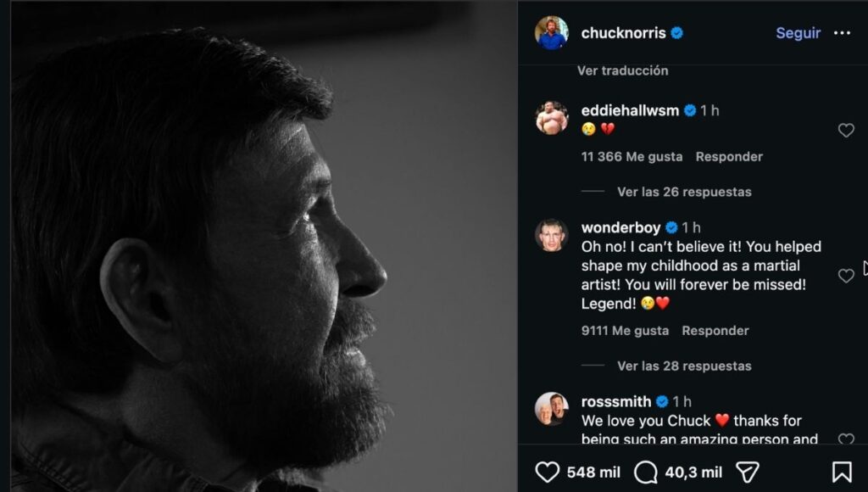The width and height of the screenshot is (868, 492).
Task: Like eddiehallwsm's comment with the heart
Action: point(845,130)
